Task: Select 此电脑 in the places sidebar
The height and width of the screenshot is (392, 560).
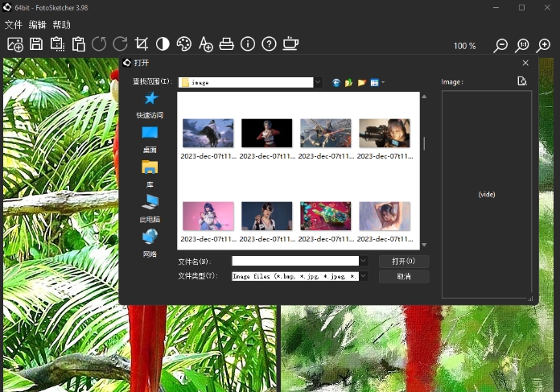Action: click(x=150, y=207)
